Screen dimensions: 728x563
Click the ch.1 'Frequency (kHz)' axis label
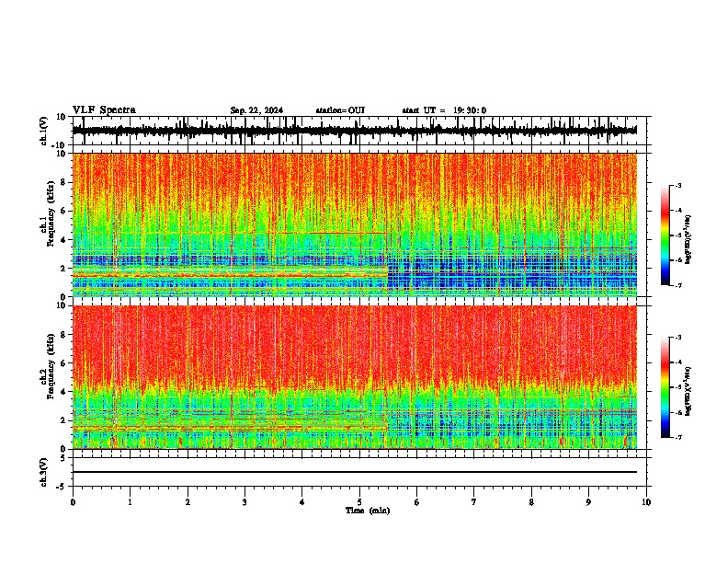[51, 214]
